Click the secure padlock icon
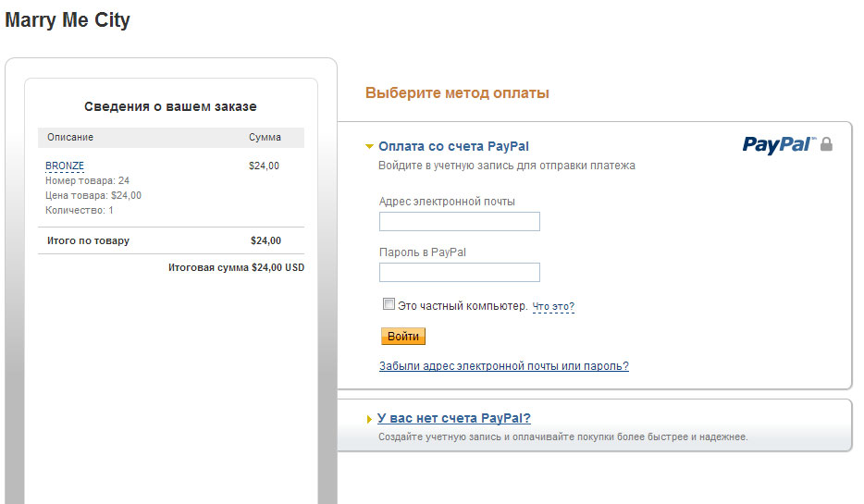This screenshot has width=864, height=504. tap(826, 144)
